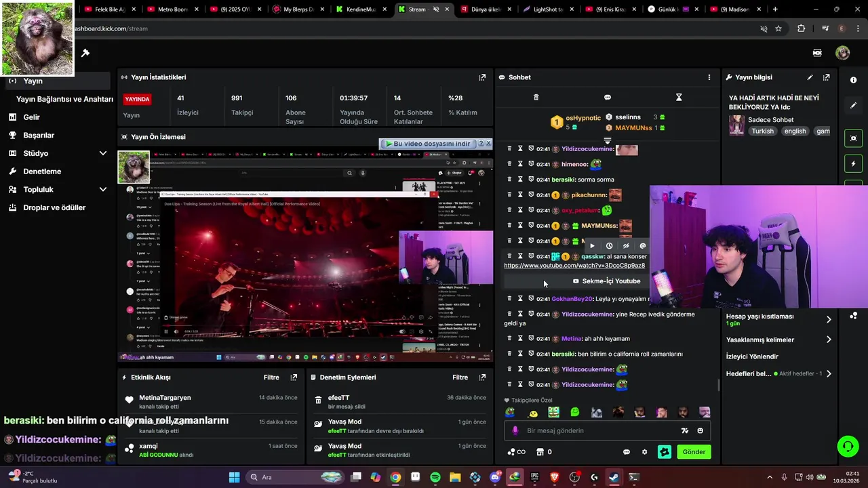Image resolution: width=868 pixels, height=488 pixels.
Task: Click the microphone icon in message box
Action: coord(515,430)
